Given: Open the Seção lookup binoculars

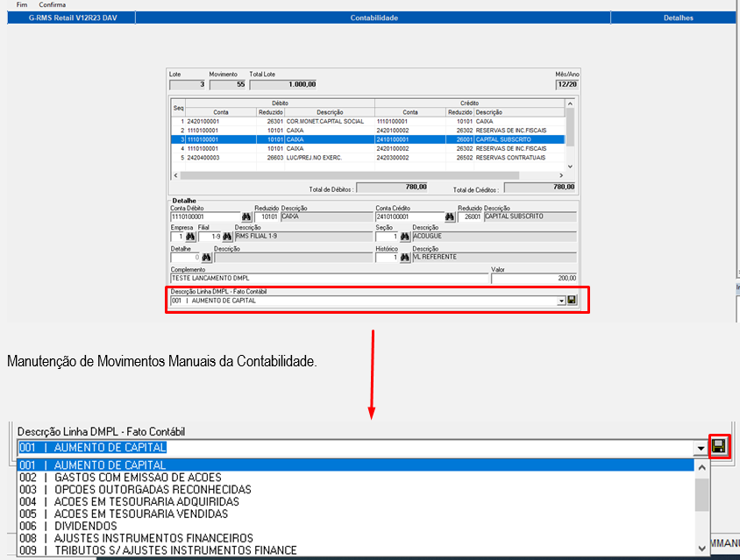Looking at the screenshot, I should [403, 236].
